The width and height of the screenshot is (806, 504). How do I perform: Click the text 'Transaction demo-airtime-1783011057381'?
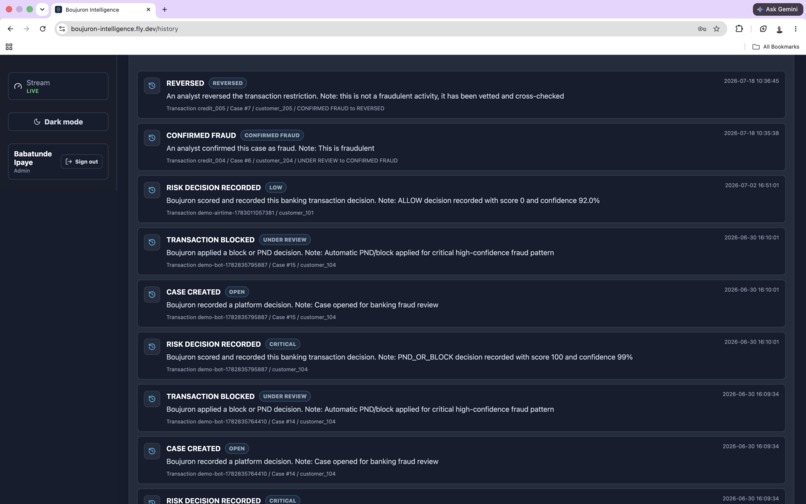tap(220, 213)
